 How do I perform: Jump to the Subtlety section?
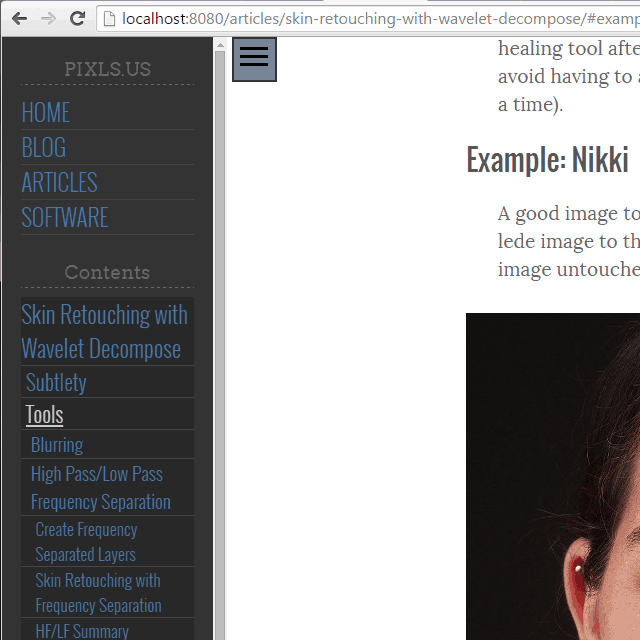56,382
